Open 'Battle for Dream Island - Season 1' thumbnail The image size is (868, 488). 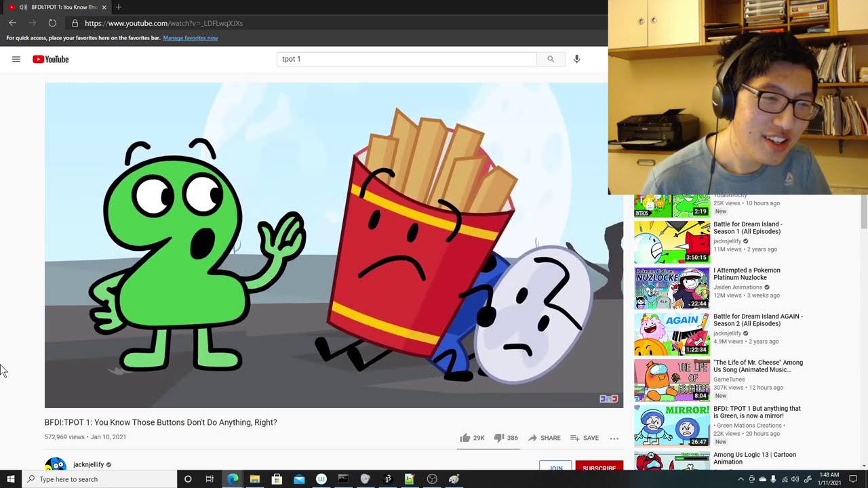coord(672,241)
